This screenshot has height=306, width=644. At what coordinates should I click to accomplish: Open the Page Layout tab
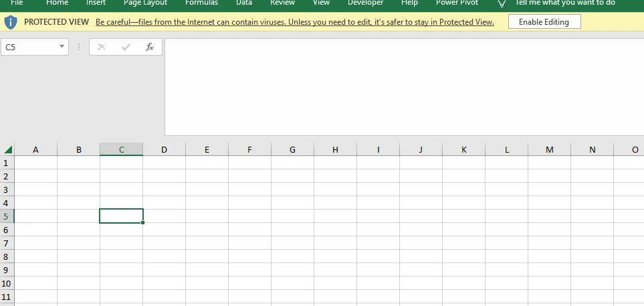pyautogui.click(x=145, y=3)
